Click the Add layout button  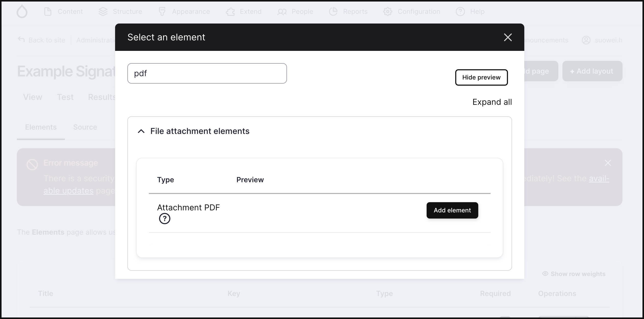(x=592, y=71)
